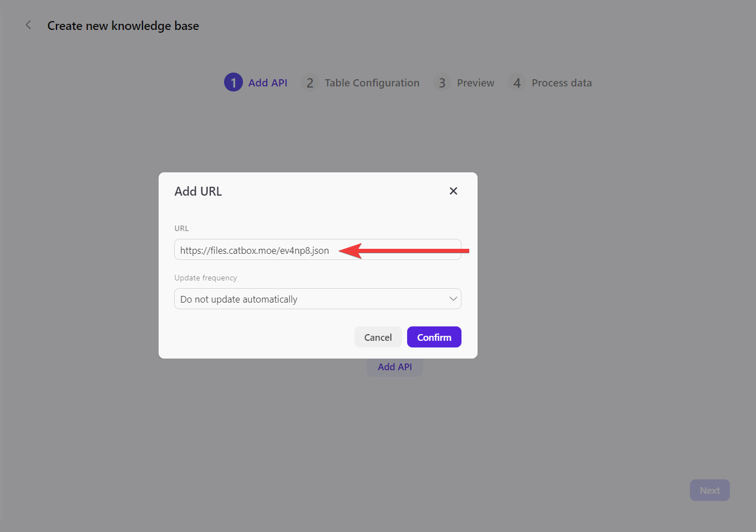
Task: Expand the chevron arrow of the frequency selector
Action: 453,299
